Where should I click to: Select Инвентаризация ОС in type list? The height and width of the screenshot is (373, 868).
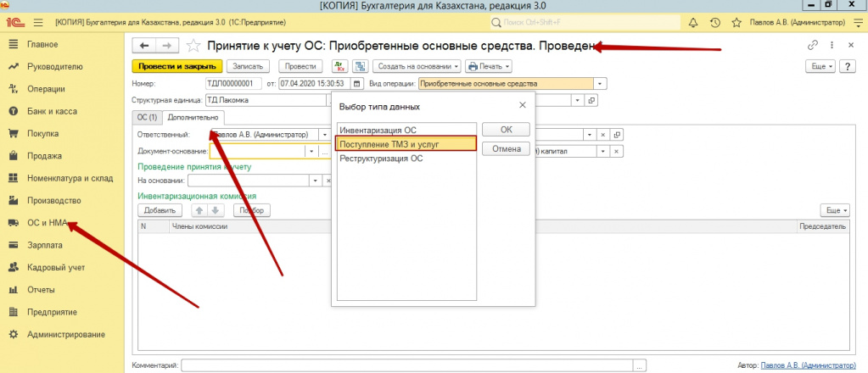pos(406,130)
